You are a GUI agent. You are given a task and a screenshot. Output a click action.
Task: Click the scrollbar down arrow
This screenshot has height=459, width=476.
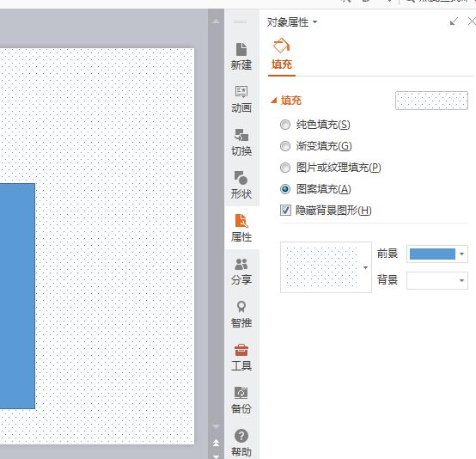[x=217, y=426]
